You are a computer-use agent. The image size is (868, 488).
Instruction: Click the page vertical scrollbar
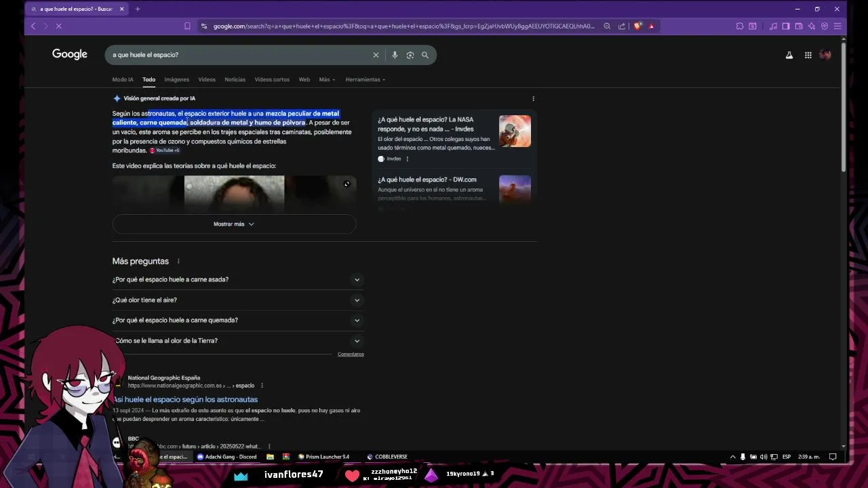coord(844,108)
